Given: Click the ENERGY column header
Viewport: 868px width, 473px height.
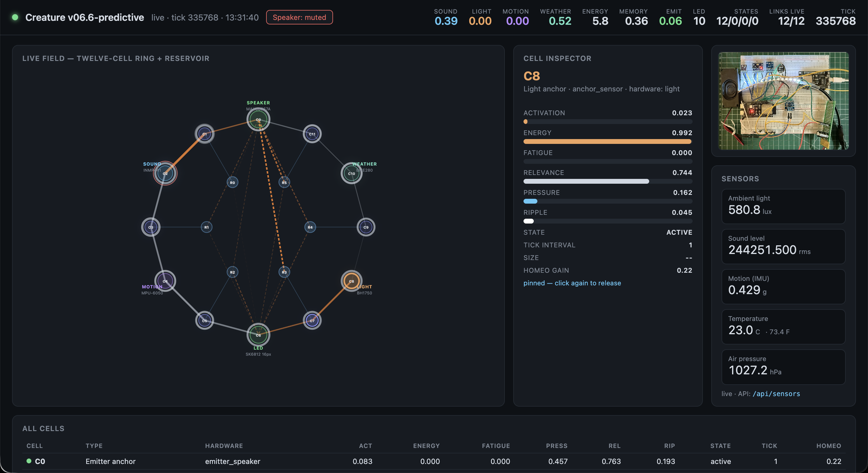Looking at the screenshot, I should pos(426,446).
